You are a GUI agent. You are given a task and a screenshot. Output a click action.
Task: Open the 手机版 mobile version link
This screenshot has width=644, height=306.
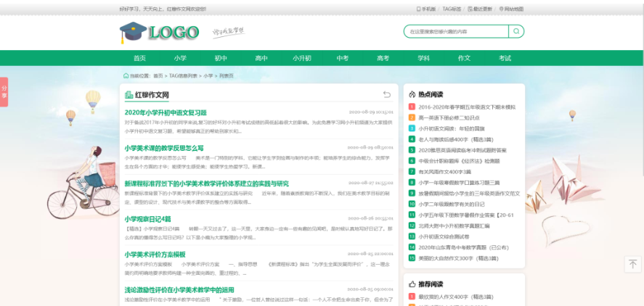coord(426,9)
